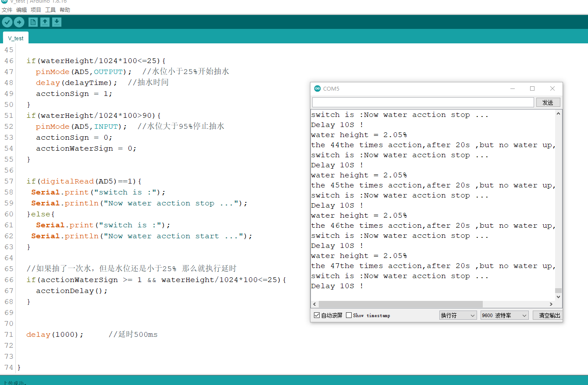Click the delay(1000); code line

55,335
